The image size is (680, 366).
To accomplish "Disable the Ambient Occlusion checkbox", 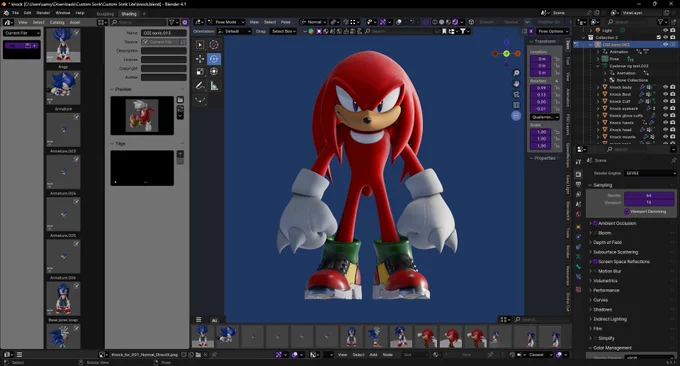I will tap(595, 223).
